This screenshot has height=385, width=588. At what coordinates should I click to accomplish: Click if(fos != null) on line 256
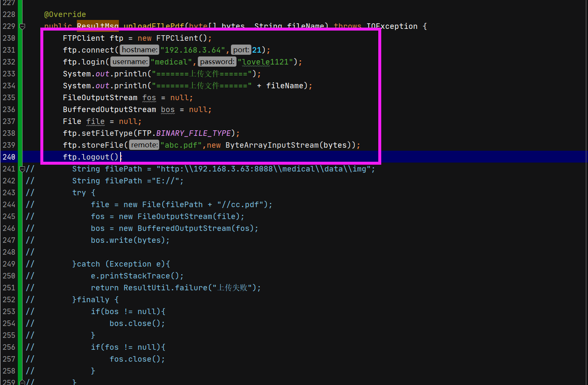click(x=126, y=347)
